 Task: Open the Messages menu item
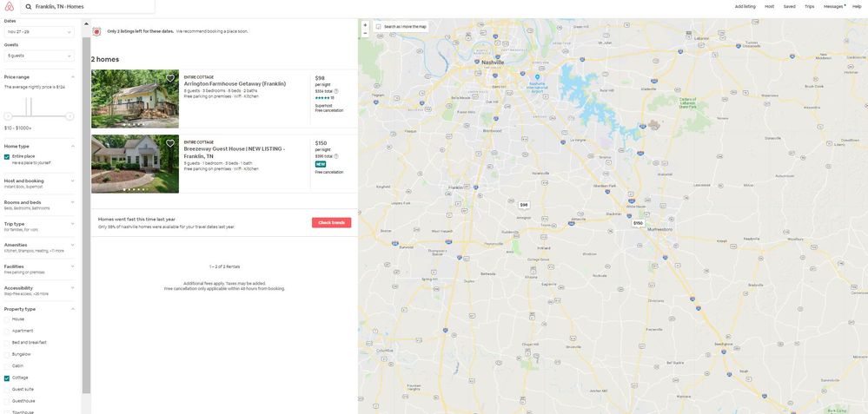(x=833, y=6)
